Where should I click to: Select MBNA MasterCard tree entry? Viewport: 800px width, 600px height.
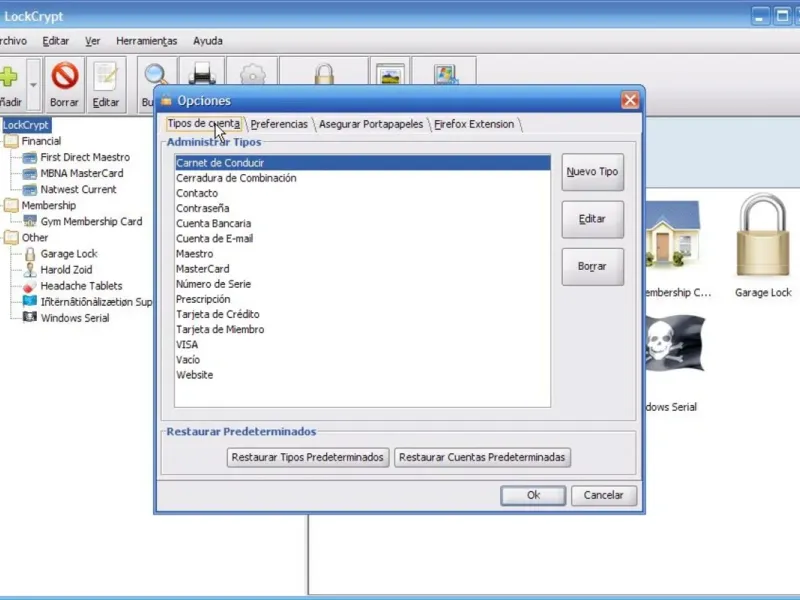[82, 173]
